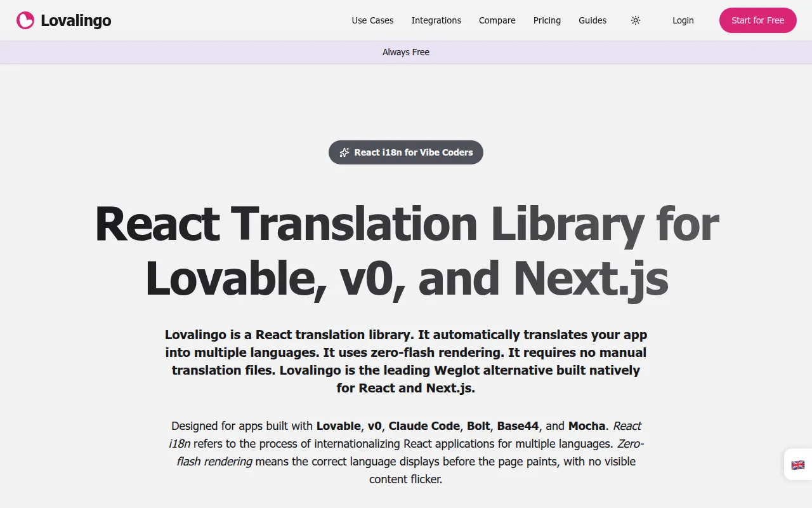Open the Integrations menu
The image size is (812, 508).
(436, 20)
